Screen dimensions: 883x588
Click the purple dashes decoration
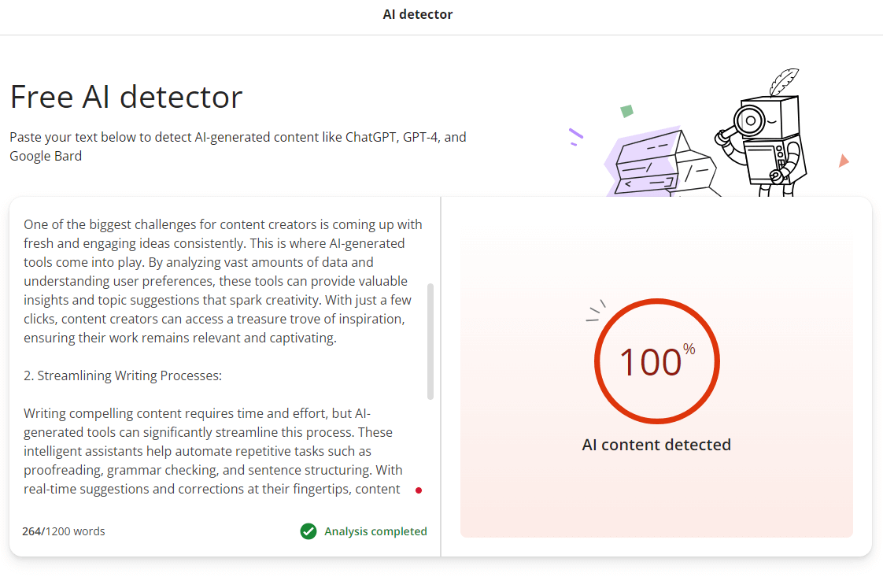[575, 137]
